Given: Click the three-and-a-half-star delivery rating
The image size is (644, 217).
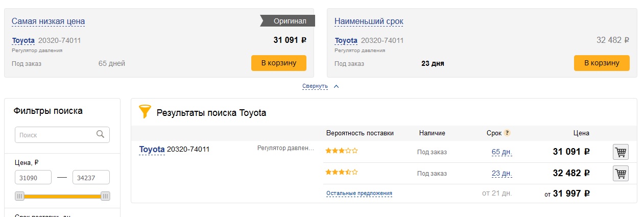Looking at the screenshot, I should coord(342,172).
